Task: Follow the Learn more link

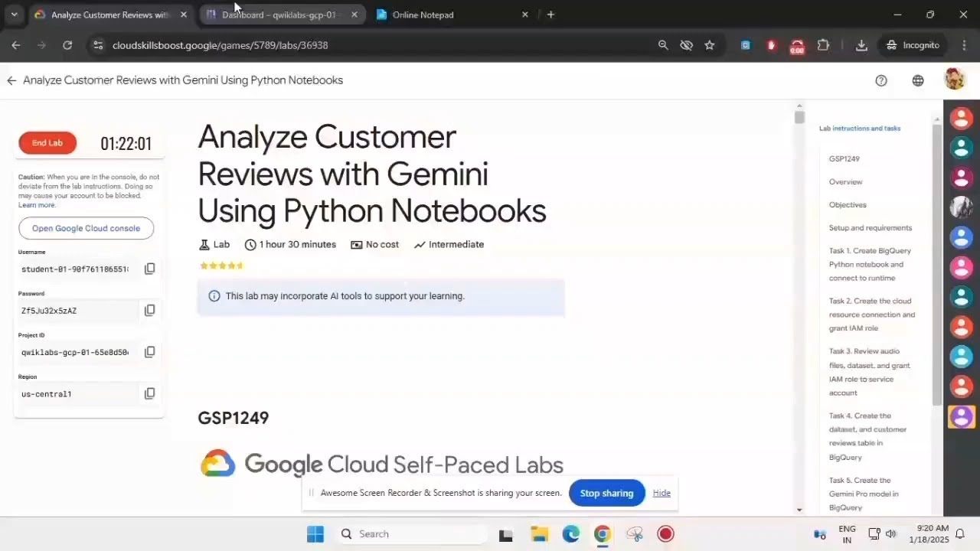Action: click(x=37, y=205)
